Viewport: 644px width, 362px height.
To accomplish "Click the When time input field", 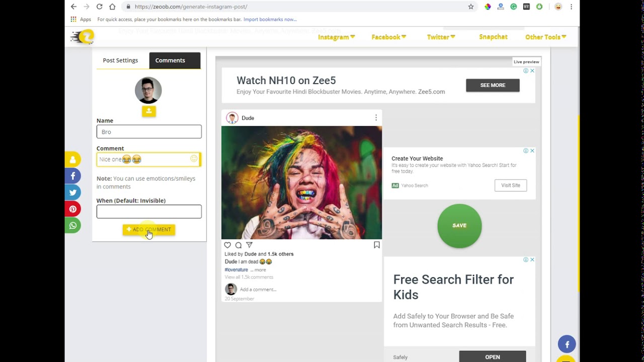I will click(x=149, y=212).
